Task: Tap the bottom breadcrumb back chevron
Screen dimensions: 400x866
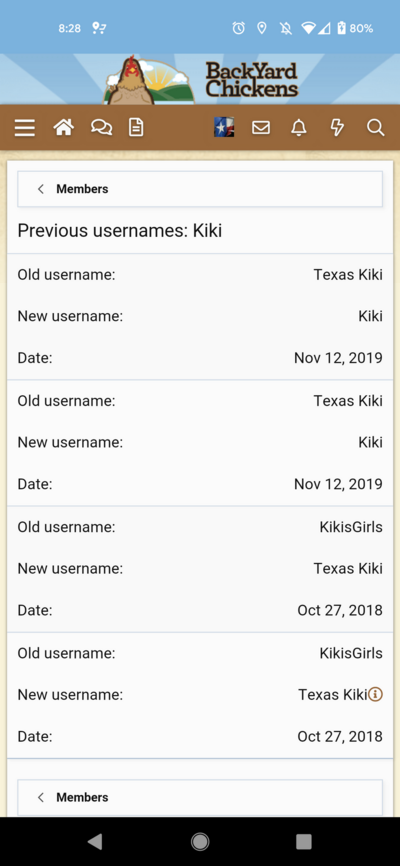Action: tap(40, 798)
